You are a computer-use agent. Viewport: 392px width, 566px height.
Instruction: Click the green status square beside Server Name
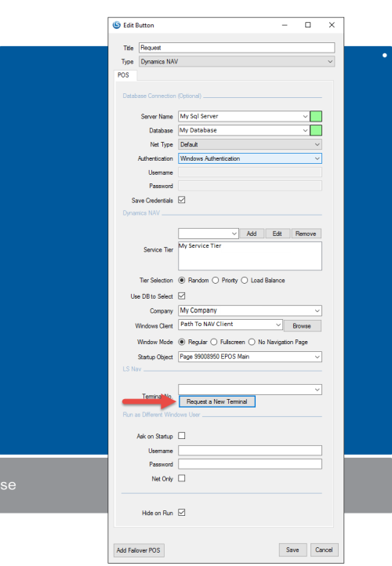coord(316,116)
